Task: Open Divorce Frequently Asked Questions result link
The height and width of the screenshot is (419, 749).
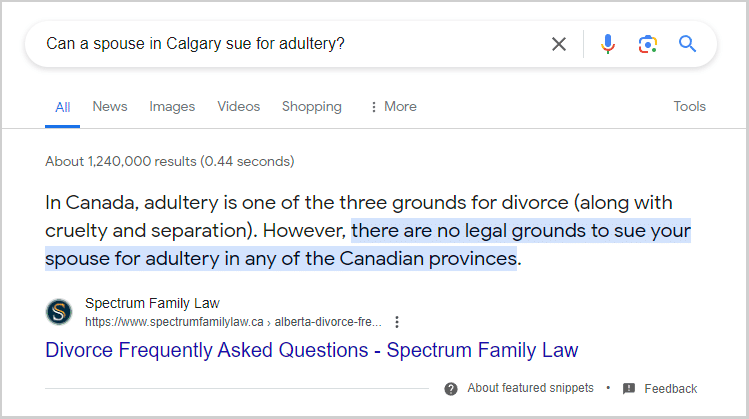Action: 311,350
